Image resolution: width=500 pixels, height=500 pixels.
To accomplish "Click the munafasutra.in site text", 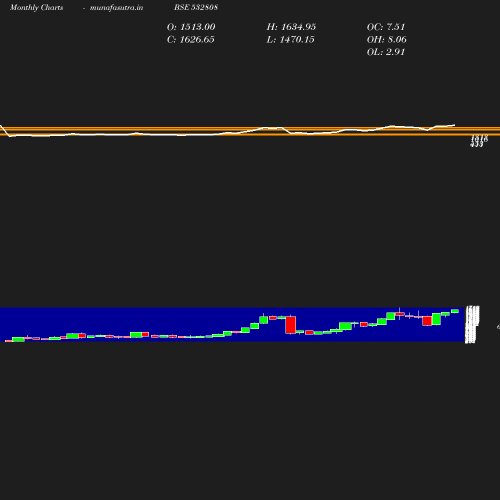I will tap(116, 8).
